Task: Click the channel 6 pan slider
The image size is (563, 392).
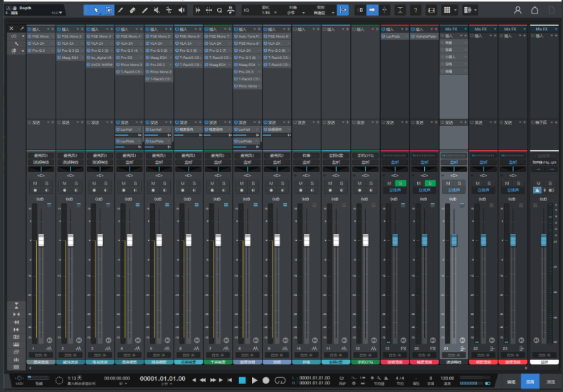Action: 188,169
